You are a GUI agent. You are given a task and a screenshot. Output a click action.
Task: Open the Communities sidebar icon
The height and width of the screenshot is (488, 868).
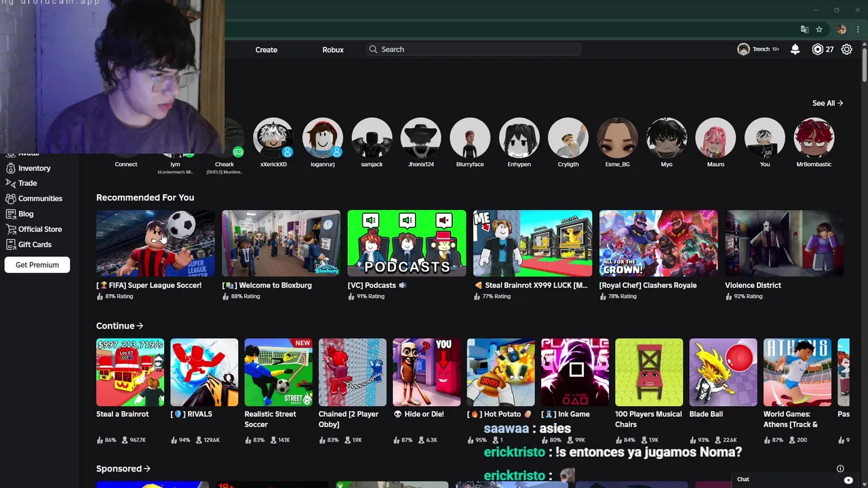[x=10, y=199]
